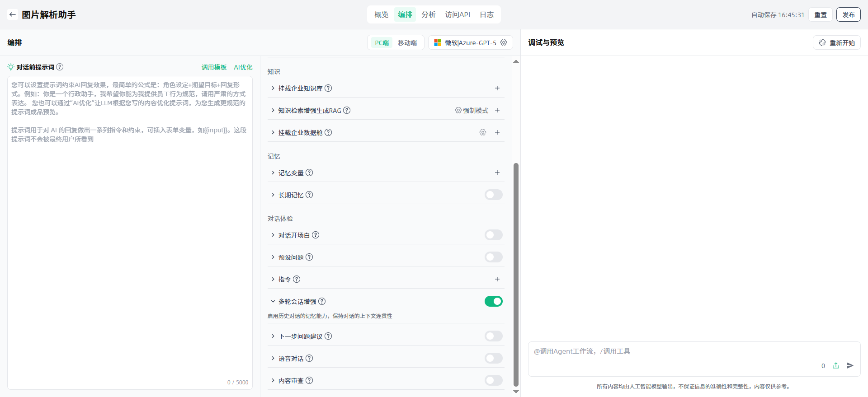Click the upload icon in chat box

(836, 365)
